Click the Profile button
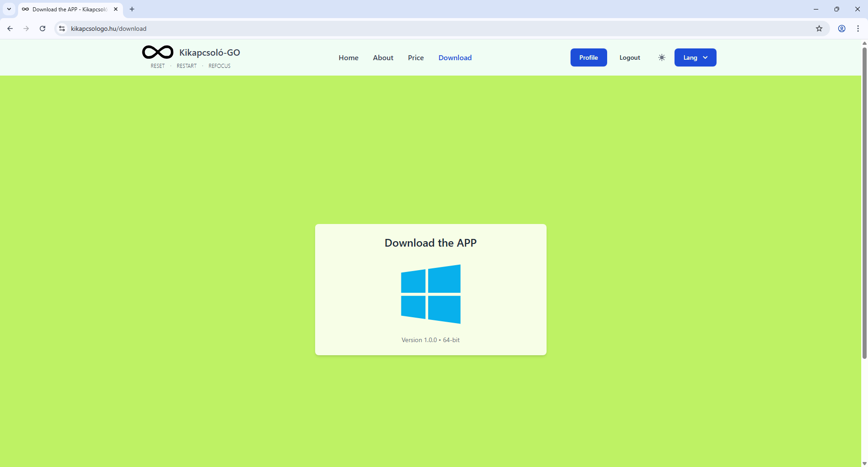 point(588,57)
